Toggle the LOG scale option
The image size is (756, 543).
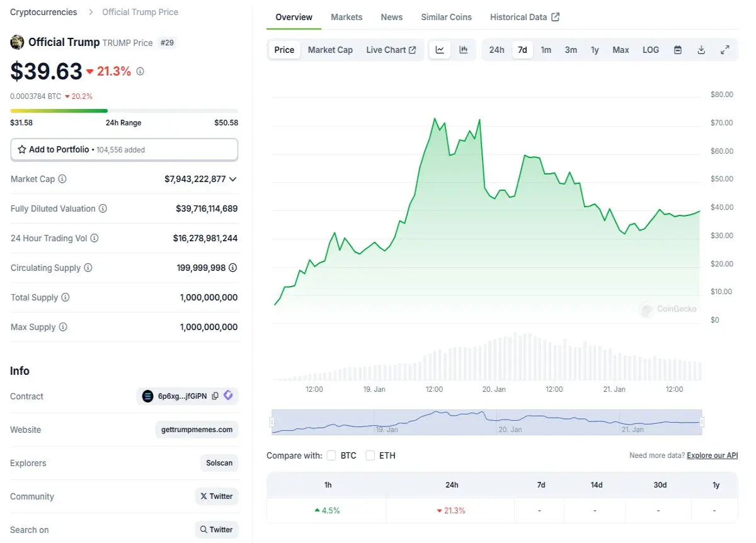[651, 50]
